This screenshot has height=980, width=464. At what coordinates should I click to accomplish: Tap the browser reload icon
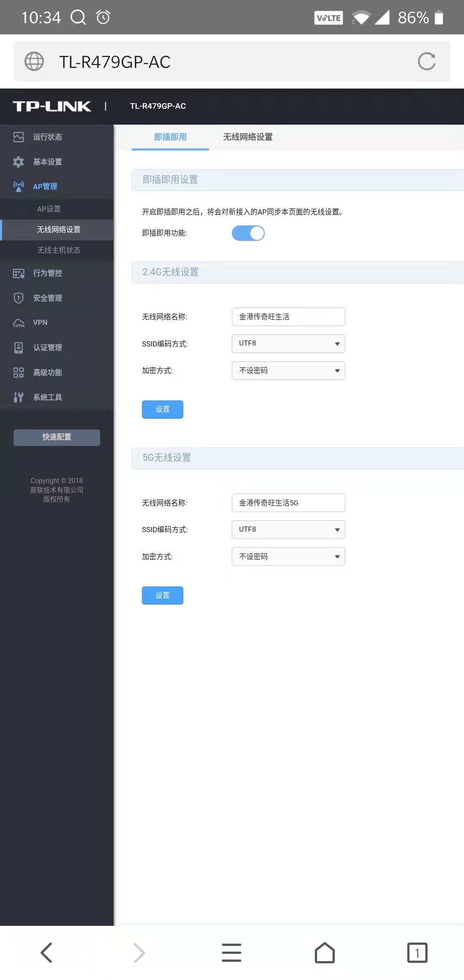(427, 61)
